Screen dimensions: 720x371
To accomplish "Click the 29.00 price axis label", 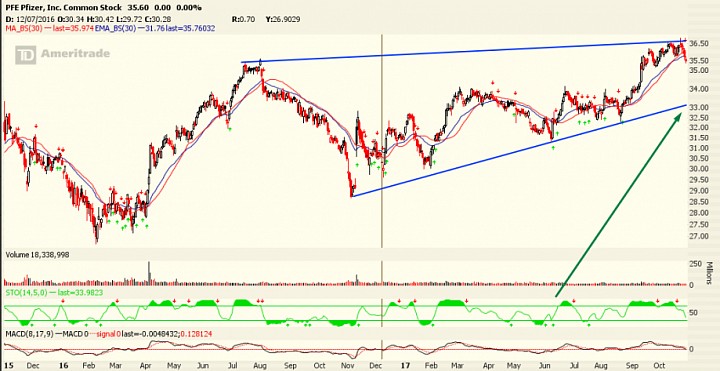I will point(699,190).
